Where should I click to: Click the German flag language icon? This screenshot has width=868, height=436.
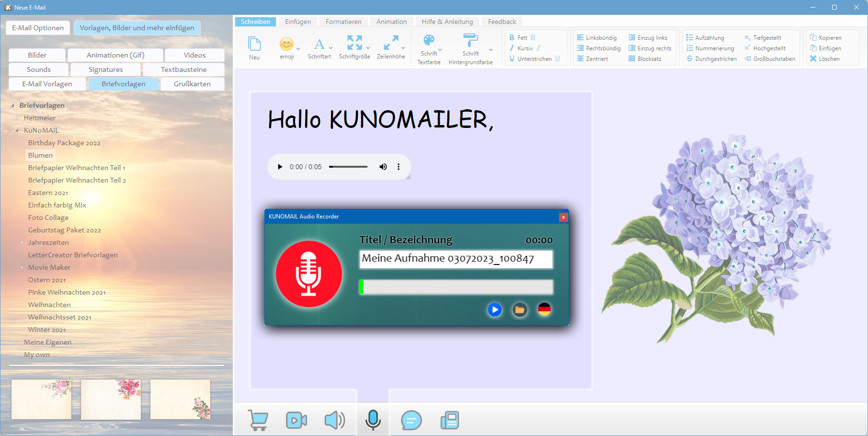point(544,310)
